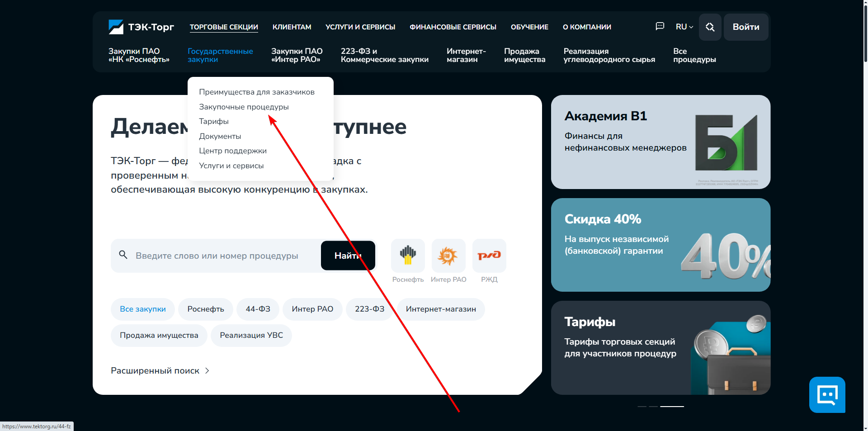Select Реализация углеводородного сырья section
Screen dimensions: 868x431
(609, 55)
